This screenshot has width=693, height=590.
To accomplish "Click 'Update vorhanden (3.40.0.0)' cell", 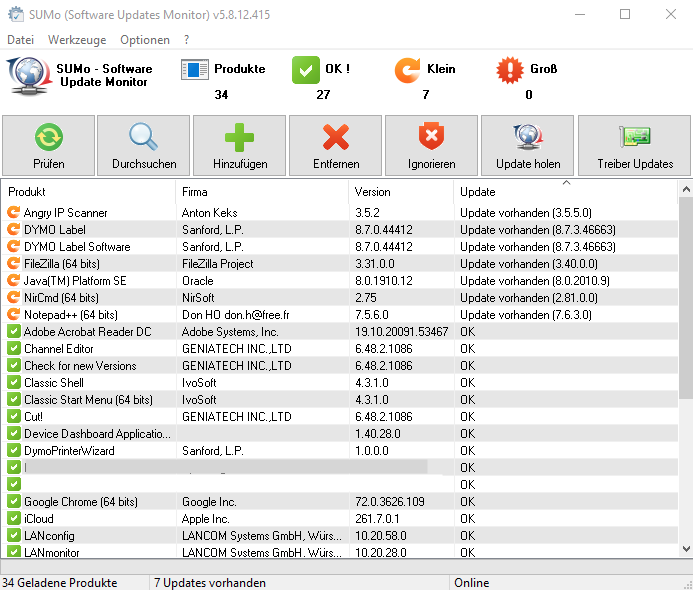I will [x=529, y=263].
